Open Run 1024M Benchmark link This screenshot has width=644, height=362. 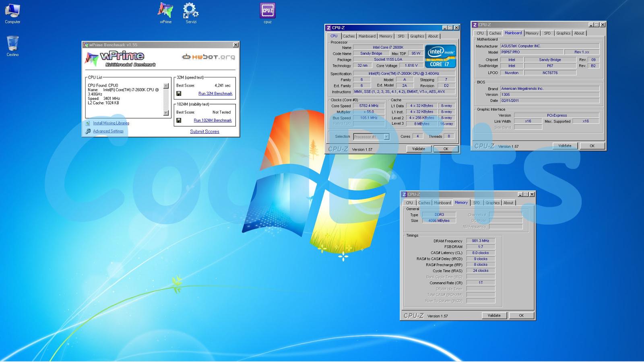coord(213,120)
